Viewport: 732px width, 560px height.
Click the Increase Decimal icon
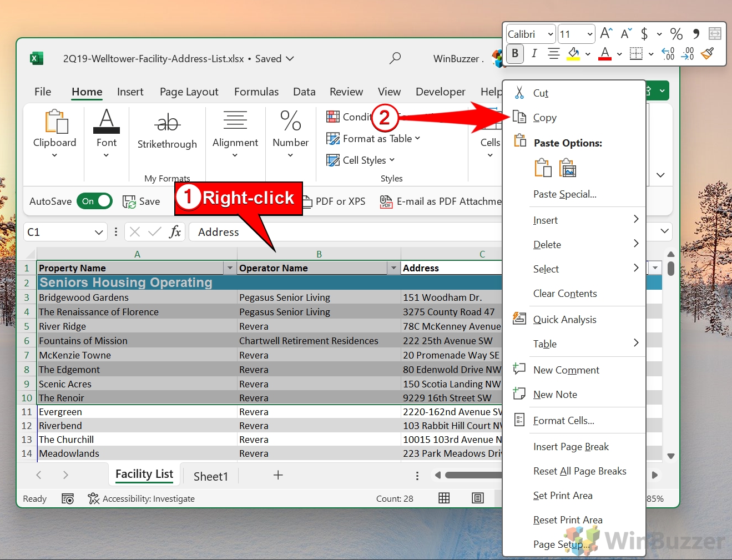click(687, 54)
